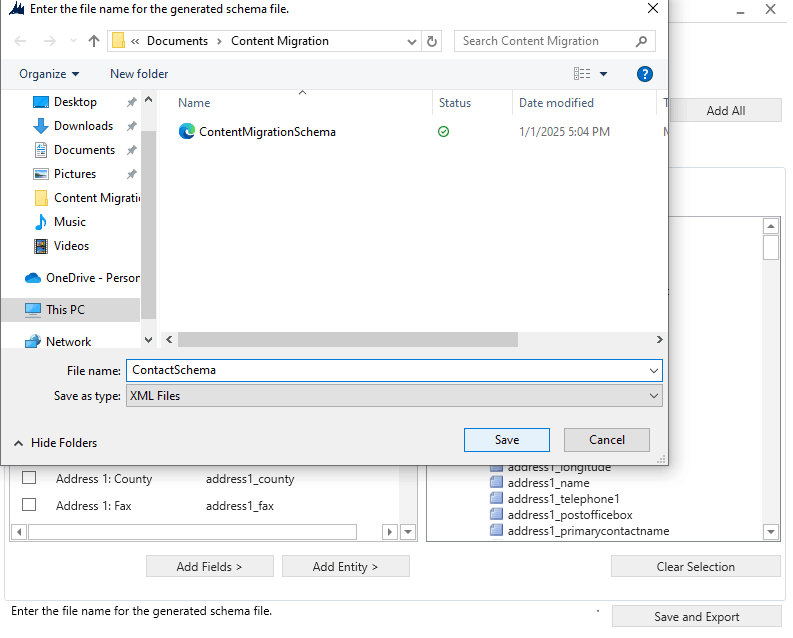
Task: Click the New folder button
Action: point(139,74)
